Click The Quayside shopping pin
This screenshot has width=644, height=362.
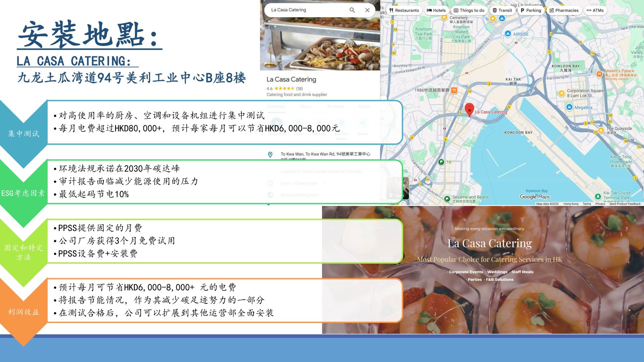click(602, 130)
